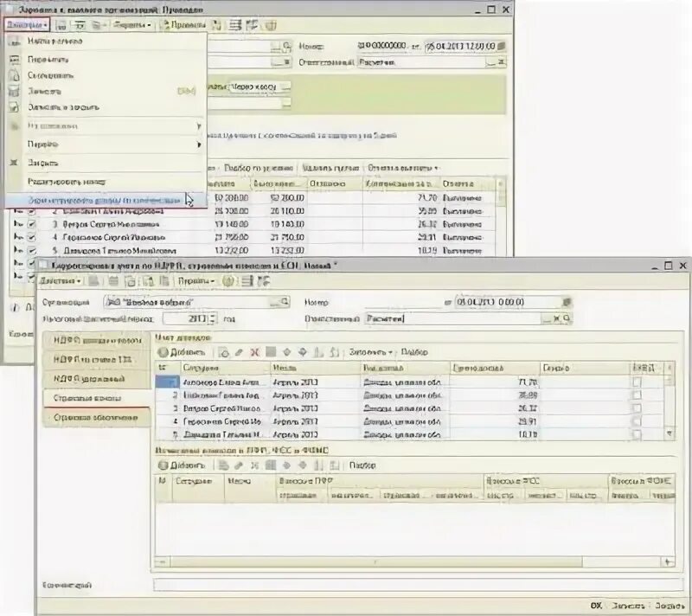692x616 pixels.
Task: Select the highlighted last entry of the Действия menu
Action: pyautogui.click(x=106, y=200)
